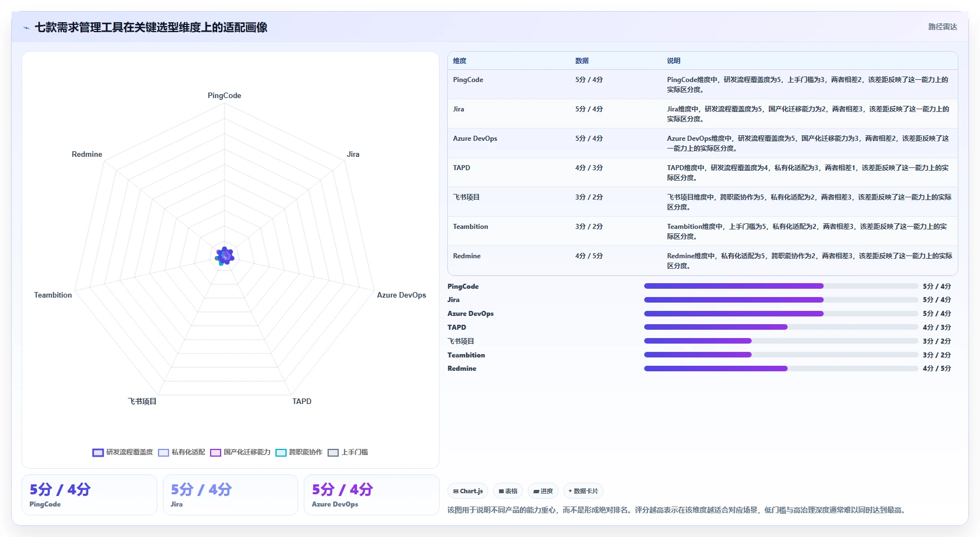The height and width of the screenshot is (537, 980).
Task: Select Azure DevOps in the table's 维度 column
Action: (x=475, y=139)
